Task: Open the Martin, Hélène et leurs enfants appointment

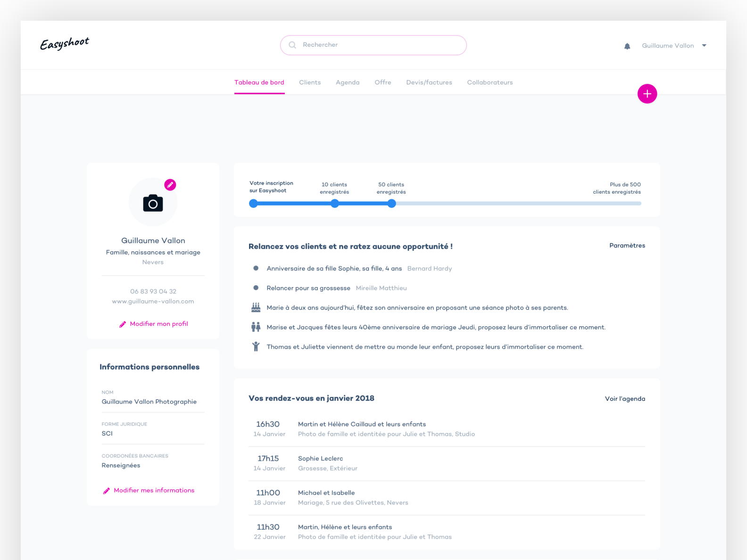Action: click(x=447, y=532)
